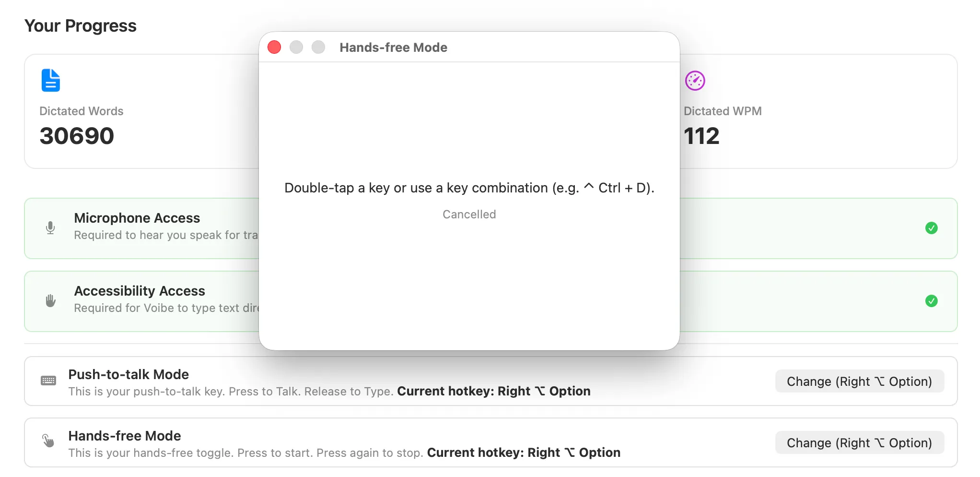Click the Dictated Words document icon
This screenshot has height=477, width=980.
50,80
